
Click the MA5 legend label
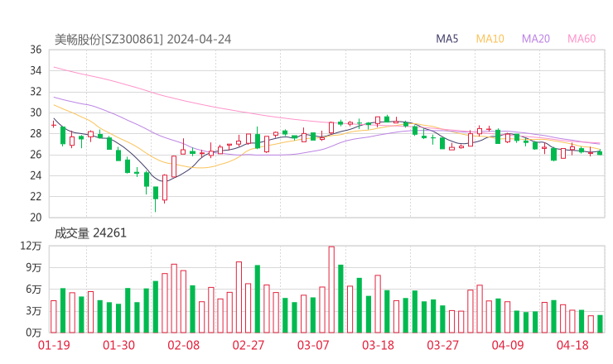pos(446,39)
